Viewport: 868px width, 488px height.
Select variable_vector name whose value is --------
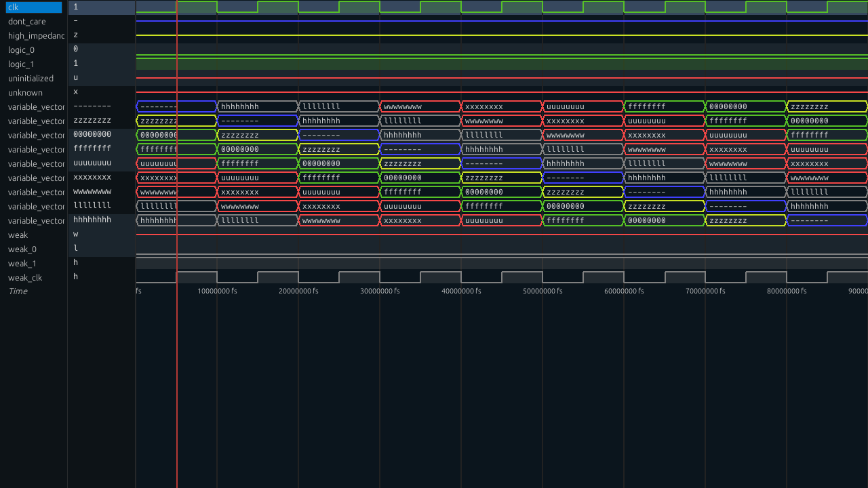click(x=36, y=106)
